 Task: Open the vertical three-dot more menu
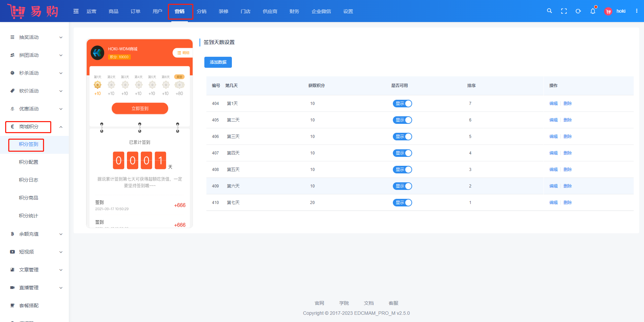coord(637,11)
